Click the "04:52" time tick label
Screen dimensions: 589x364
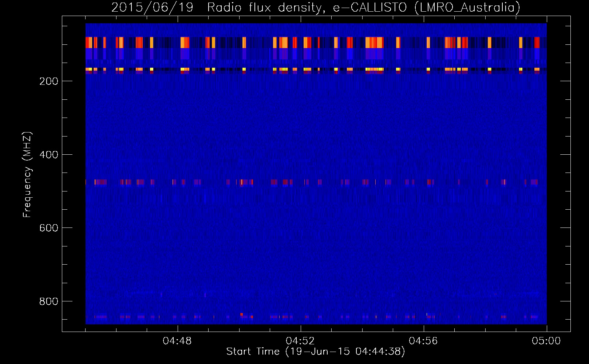pos(300,341)
